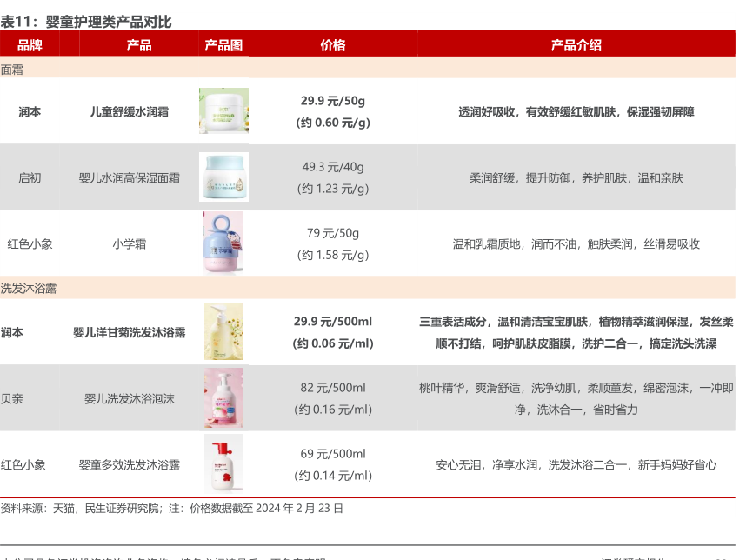This screenshot has width=753, height=560.
Task: Select the brand name 启初
Action: tap(30, 178)
